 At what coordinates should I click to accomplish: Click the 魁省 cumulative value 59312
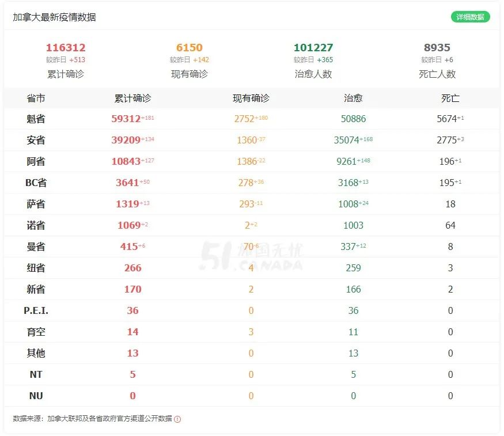pos(126,119)
